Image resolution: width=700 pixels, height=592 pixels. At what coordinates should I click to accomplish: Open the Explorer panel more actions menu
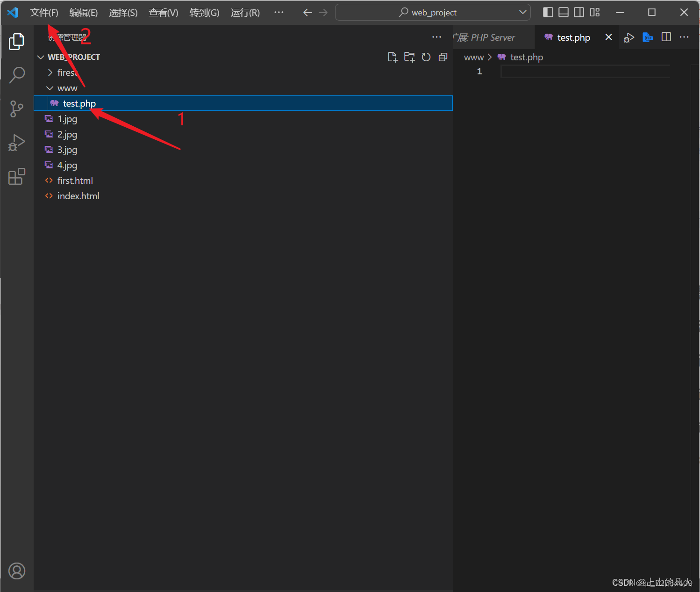pyautogui.click(x=437, y=37)
